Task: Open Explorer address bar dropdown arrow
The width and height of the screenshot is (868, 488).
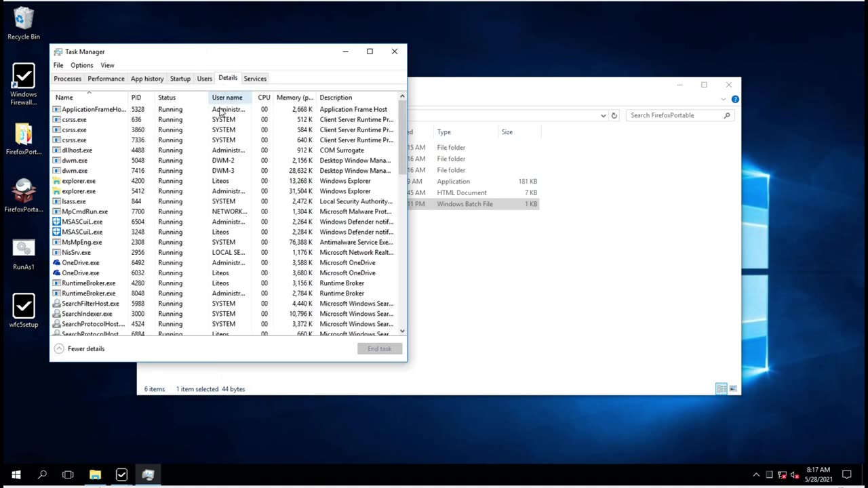Action: [603, 116]
